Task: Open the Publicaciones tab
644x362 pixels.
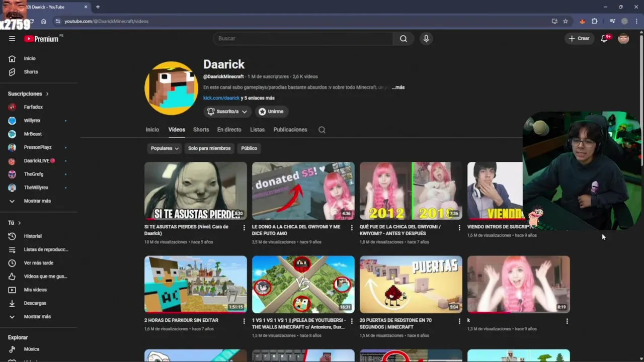Action: point(290,130)
